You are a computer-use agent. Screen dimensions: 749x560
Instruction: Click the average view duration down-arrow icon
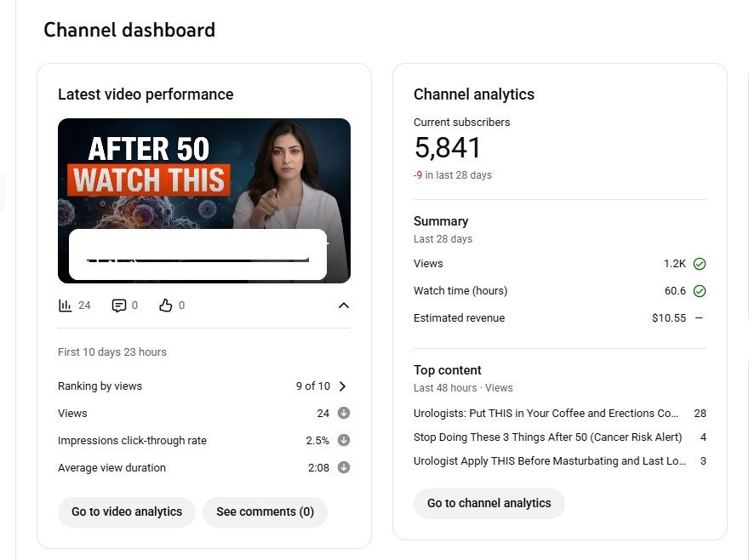[344, 468]
